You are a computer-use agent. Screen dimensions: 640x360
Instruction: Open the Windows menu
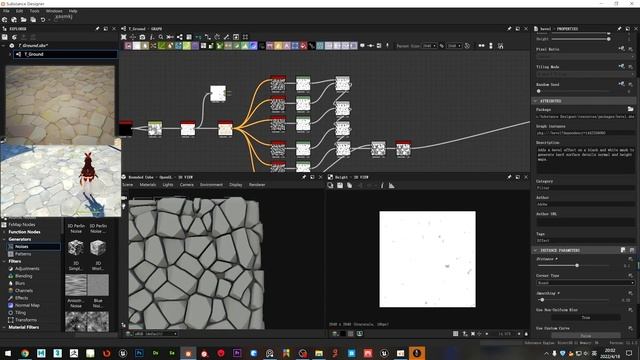click(54, 11)
